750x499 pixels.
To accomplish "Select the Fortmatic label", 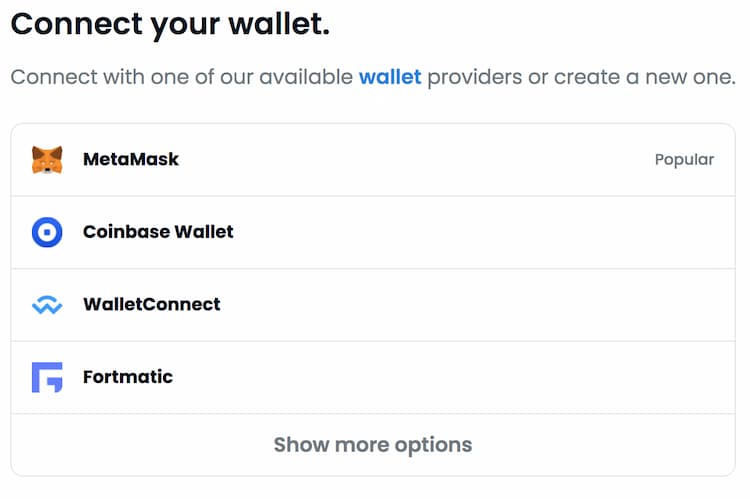I will [x=128, y=377].
